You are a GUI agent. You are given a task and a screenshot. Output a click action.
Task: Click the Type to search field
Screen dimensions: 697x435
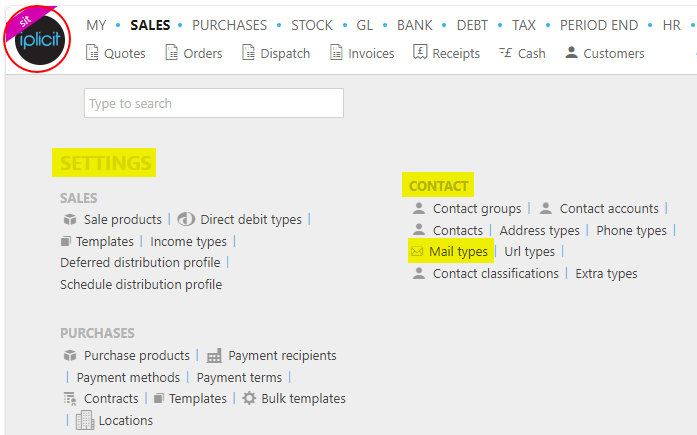pos(214,103)
